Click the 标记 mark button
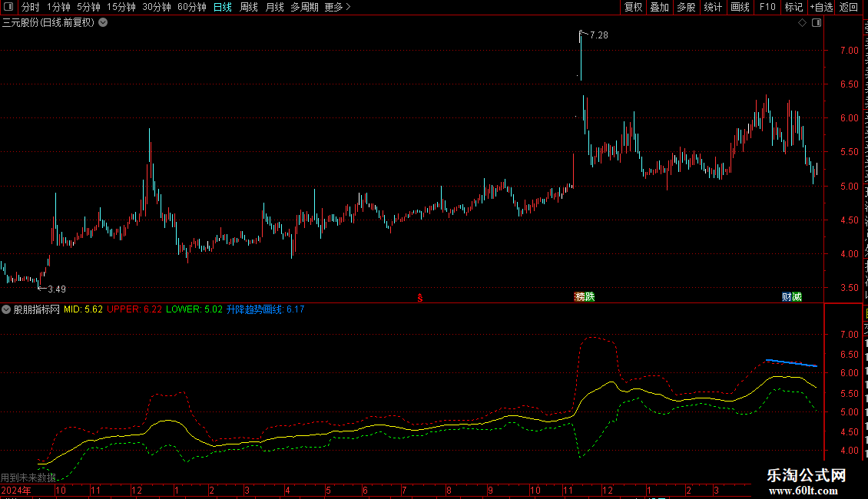 [793, 7]
